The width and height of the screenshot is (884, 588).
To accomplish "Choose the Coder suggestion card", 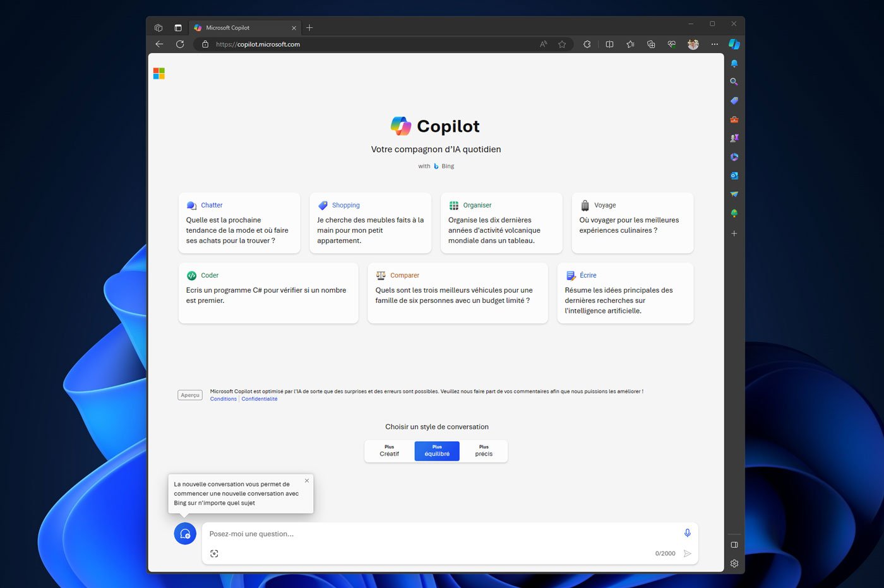I will [x=268, y=293].
